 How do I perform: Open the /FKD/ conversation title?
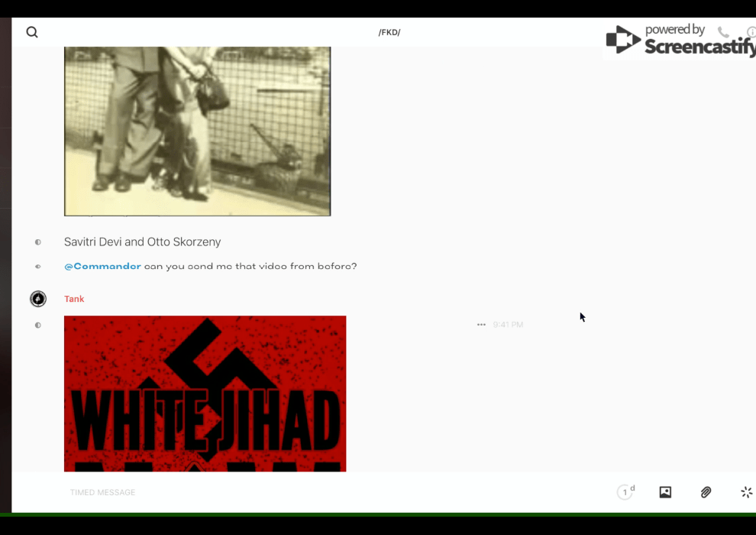pos(389,32)
